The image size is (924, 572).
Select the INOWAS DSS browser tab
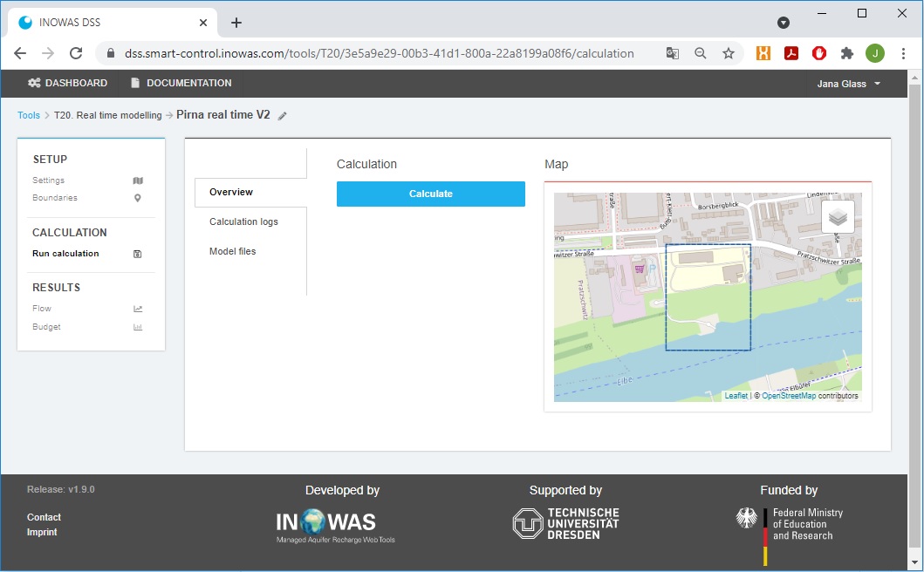[112, 23]
